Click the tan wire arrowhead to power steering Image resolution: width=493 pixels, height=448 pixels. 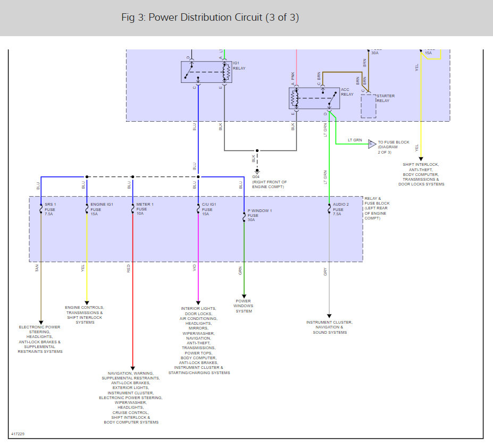(41, 323)
